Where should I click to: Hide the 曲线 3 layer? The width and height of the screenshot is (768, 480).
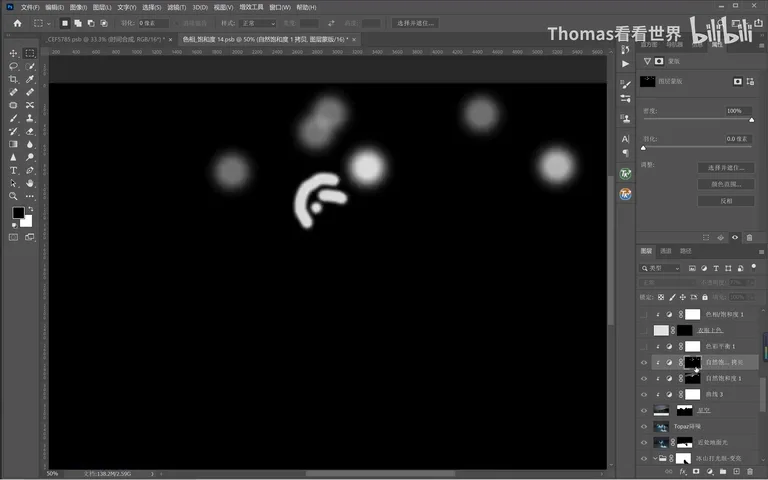pyautogui.click(x=644, y=395)
